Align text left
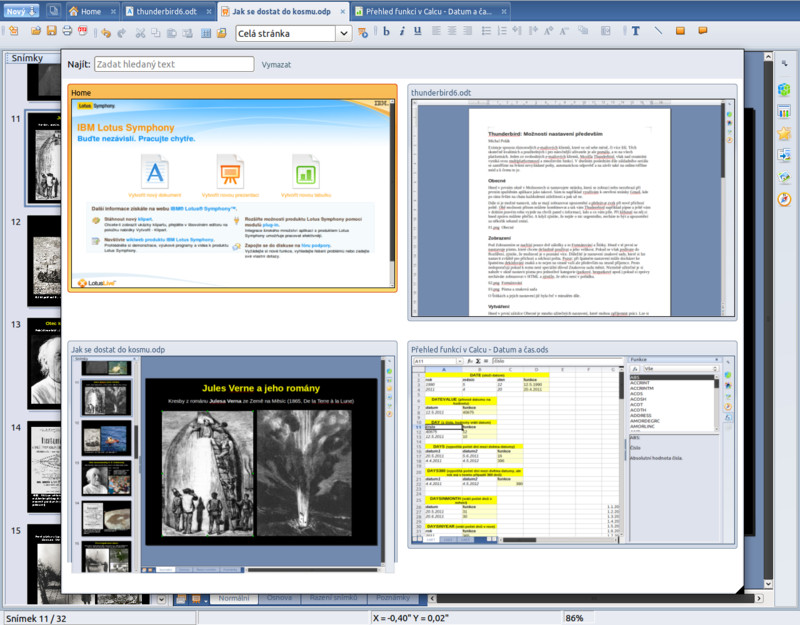 coord(436,31)
